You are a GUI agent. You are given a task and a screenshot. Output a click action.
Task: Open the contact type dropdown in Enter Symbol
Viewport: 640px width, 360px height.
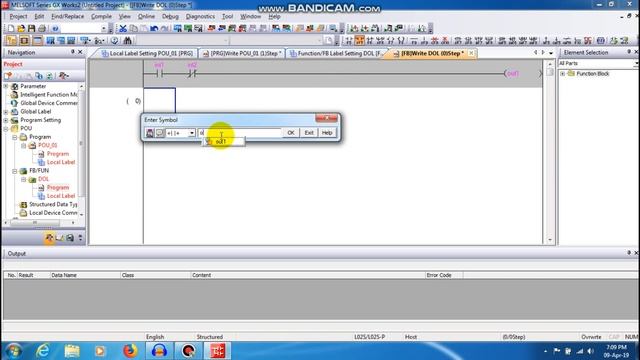coord(191,133)
